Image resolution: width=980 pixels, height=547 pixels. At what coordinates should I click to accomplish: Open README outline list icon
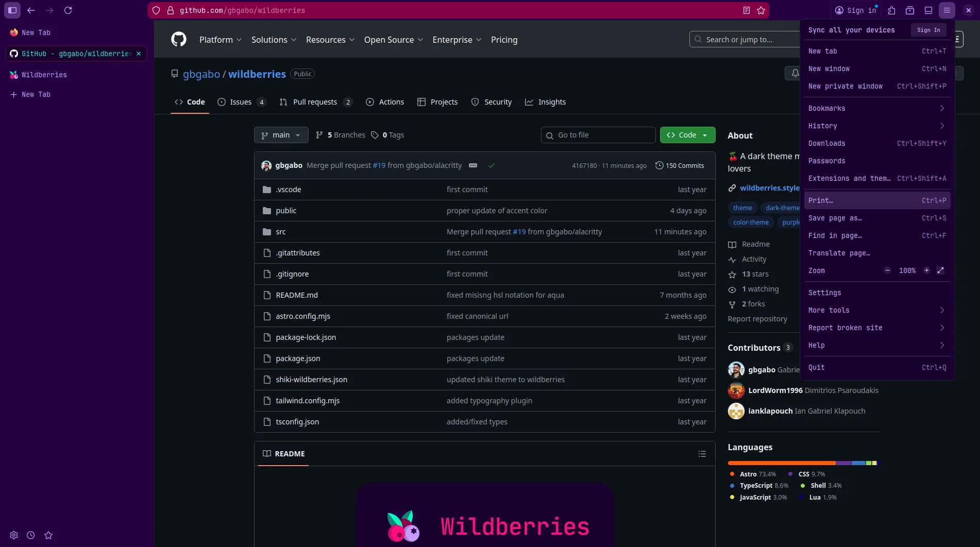pos(702,454)
